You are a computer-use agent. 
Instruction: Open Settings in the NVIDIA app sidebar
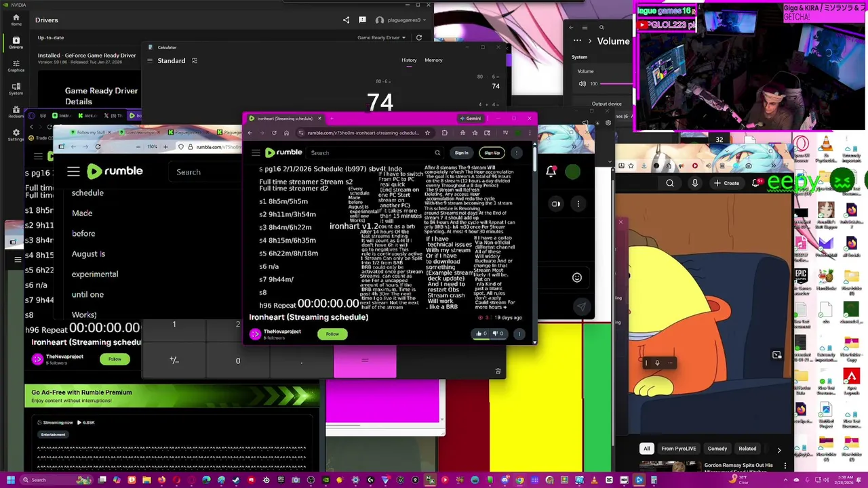(x=16, y=135)
